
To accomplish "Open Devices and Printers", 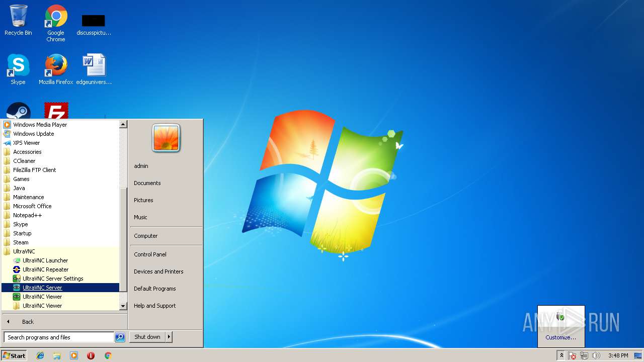I will coord(166,271).
